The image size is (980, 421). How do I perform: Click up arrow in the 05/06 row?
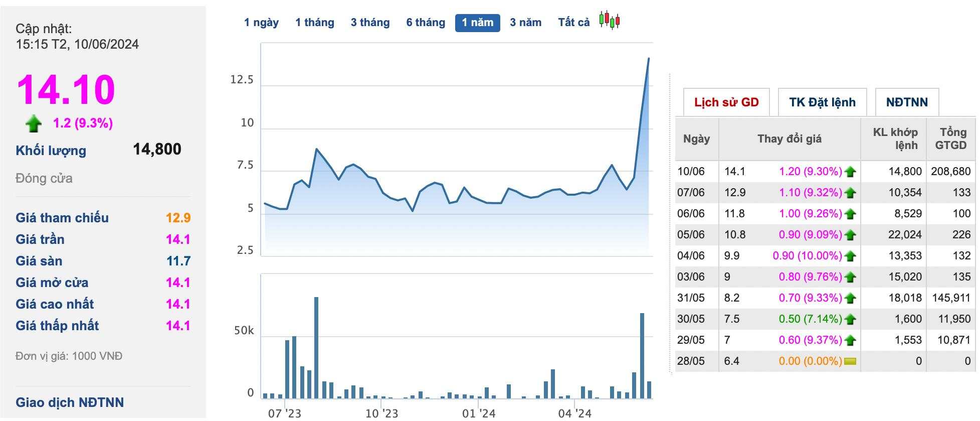click(850, 235)
